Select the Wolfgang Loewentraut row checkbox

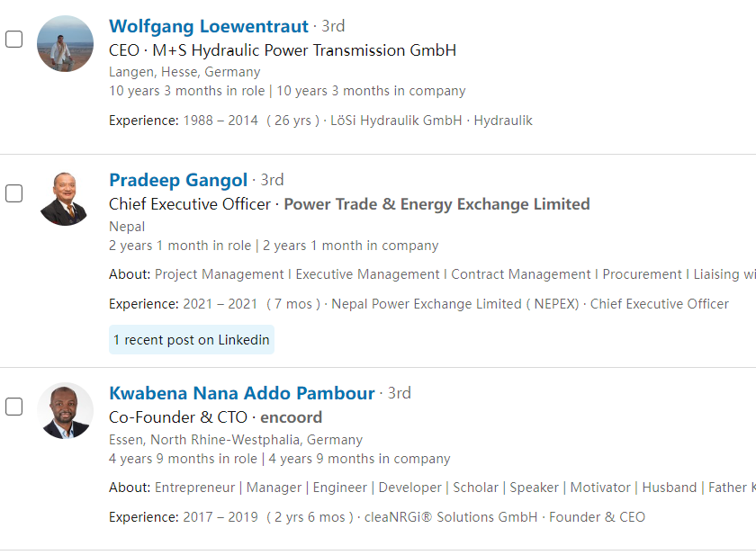[14, 40]
